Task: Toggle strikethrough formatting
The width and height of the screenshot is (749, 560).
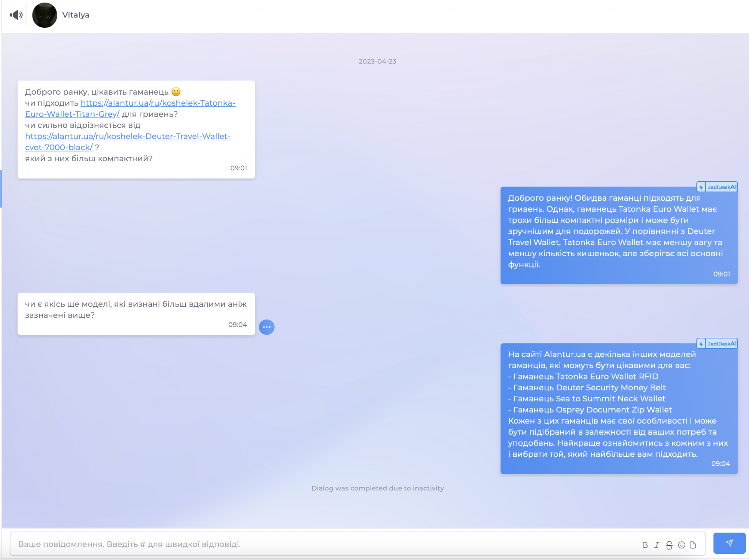Action: click(669, 545)
